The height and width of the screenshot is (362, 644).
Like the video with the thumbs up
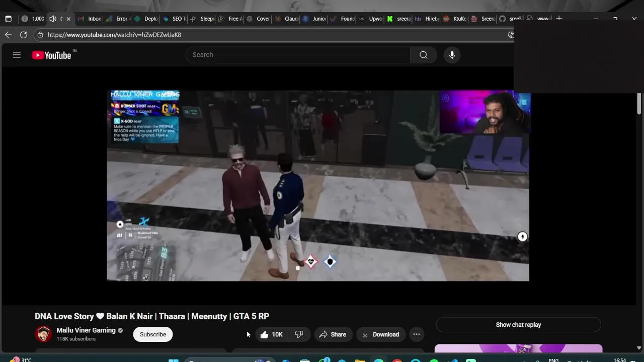(x=271, y=334)
